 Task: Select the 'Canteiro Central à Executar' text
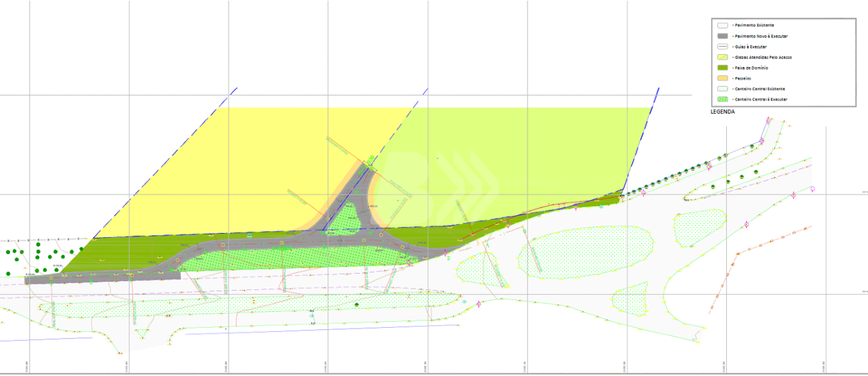pyautogui.click(x=761, y=100)
